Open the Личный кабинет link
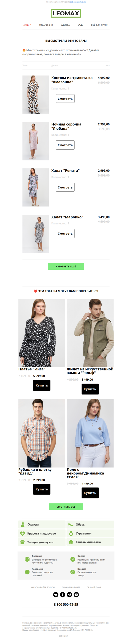This screenshot has height=644, width=132. pyautogui.click(x=71, y=587)
